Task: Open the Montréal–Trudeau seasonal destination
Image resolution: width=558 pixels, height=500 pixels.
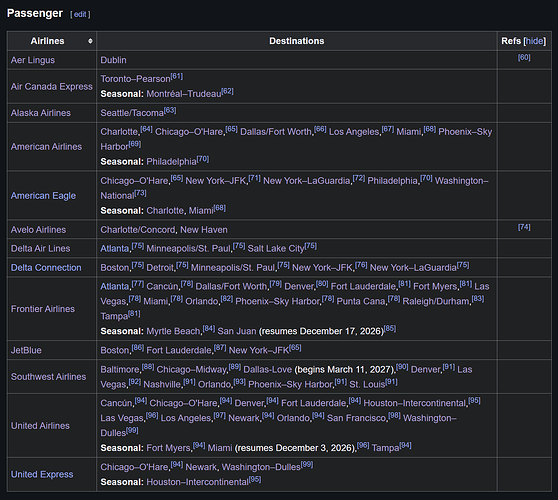Action: coord(184,94)
